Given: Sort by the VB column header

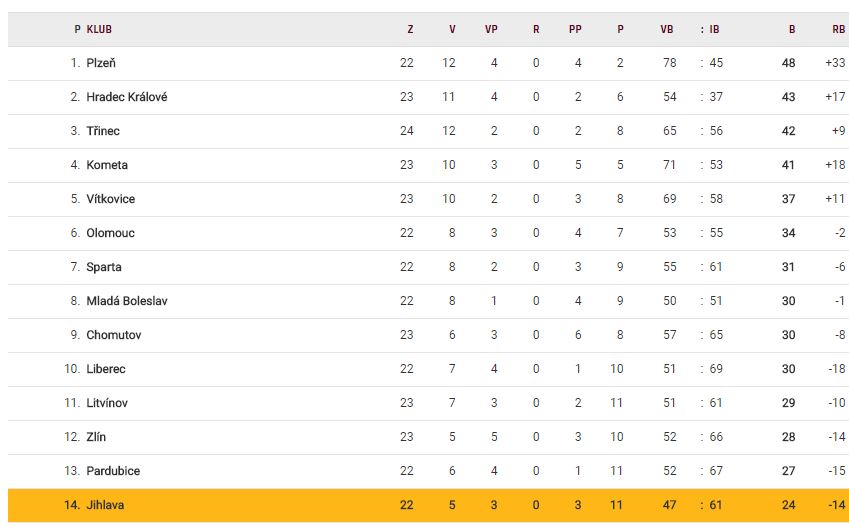Looking at the screenshot, I should tap(667, 29).
